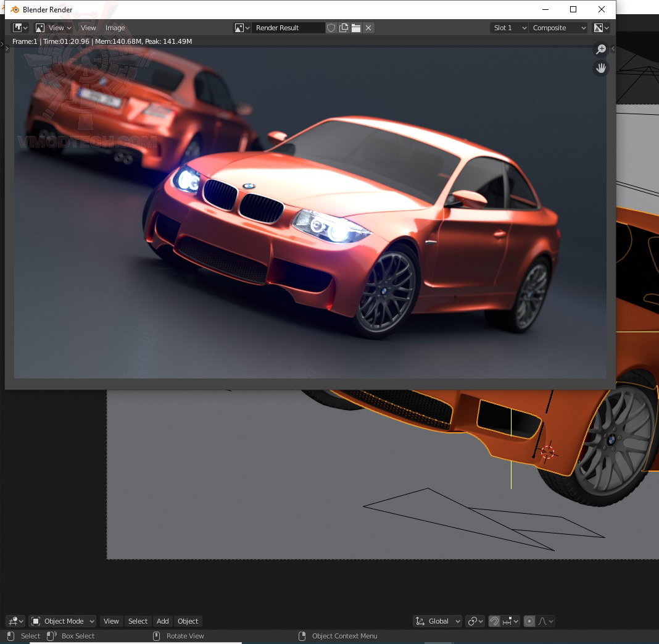
Task: Open the image editor View mode dropdown
Action: point(54,28)
